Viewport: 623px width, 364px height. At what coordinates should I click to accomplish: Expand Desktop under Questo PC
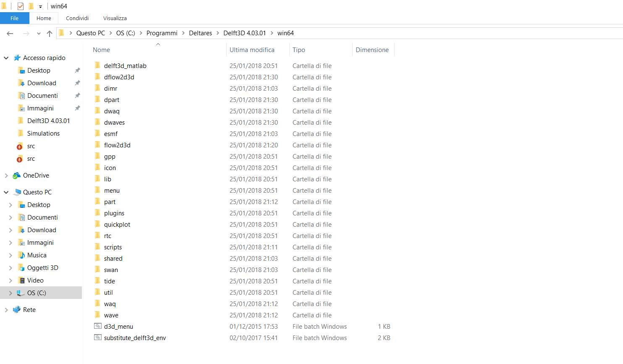(x=10, y=205)
